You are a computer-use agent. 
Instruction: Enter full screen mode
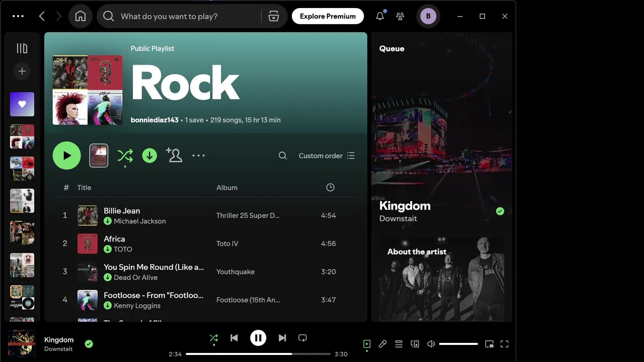pos(505,344)
